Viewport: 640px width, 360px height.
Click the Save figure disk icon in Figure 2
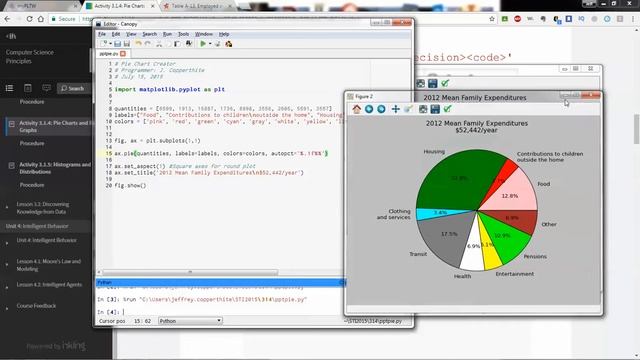435,109
